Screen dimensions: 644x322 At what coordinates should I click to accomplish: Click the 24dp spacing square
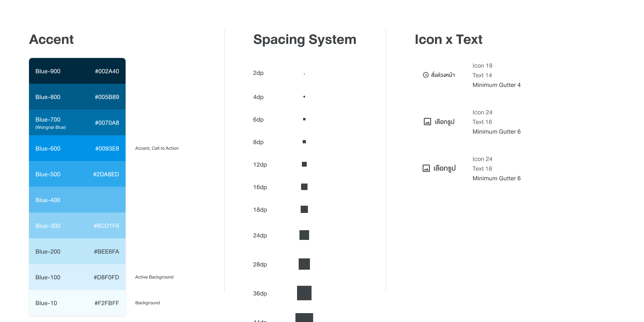click(x=304, y=235)
